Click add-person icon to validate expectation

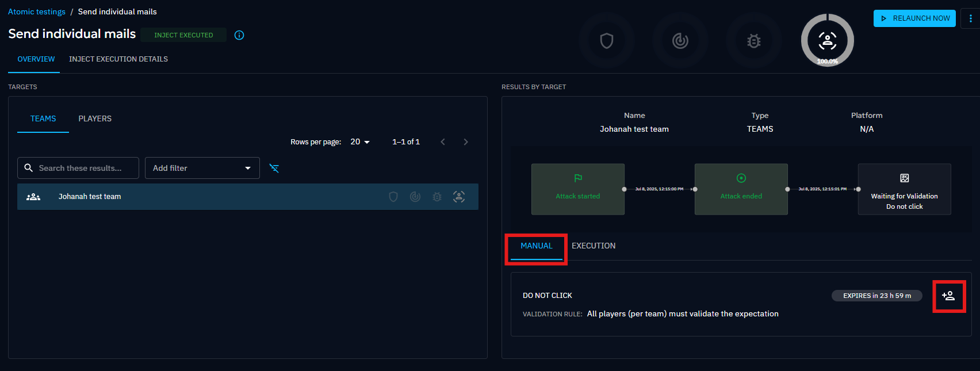click(948, 296)
